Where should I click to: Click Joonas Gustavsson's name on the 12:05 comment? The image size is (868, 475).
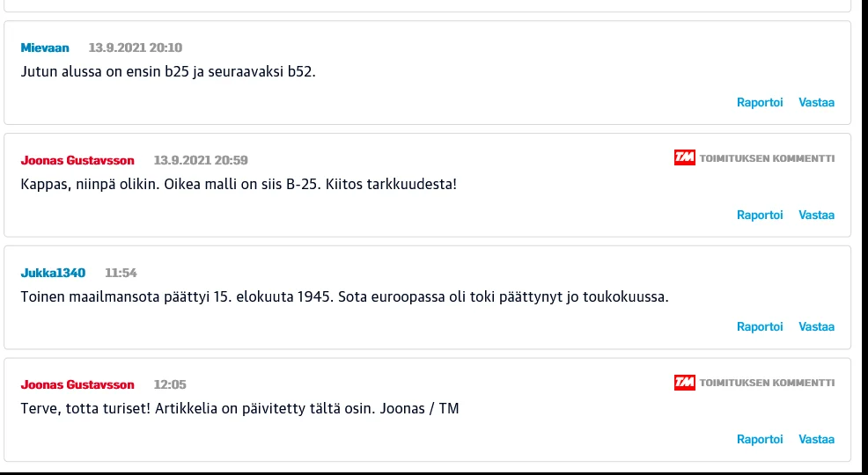click(x=77, y=384)
